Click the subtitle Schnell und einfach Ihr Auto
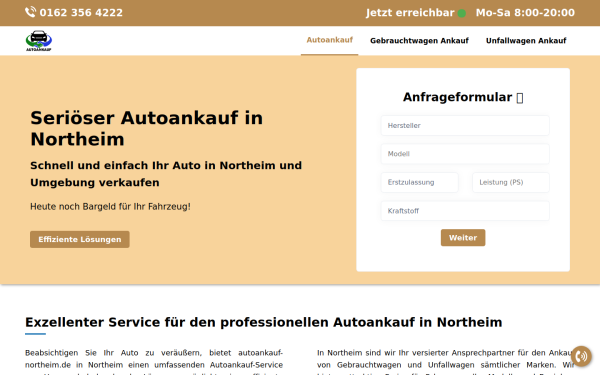 pos(166,174)
